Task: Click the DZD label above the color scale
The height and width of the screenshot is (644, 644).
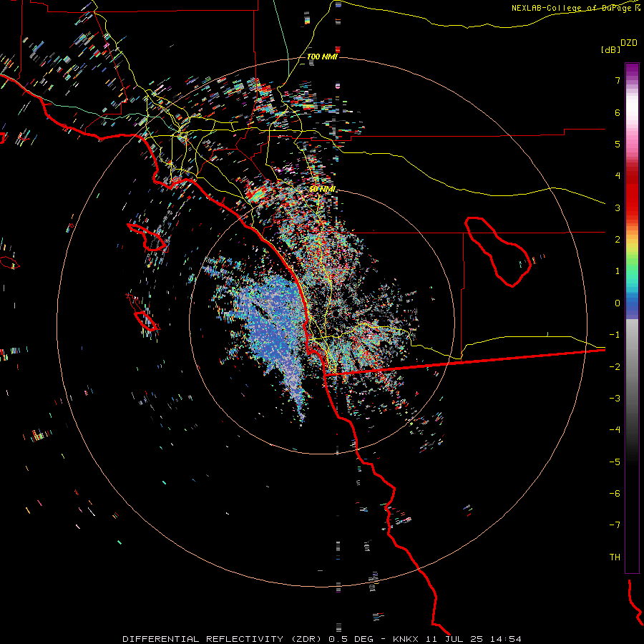Action: 629,43
